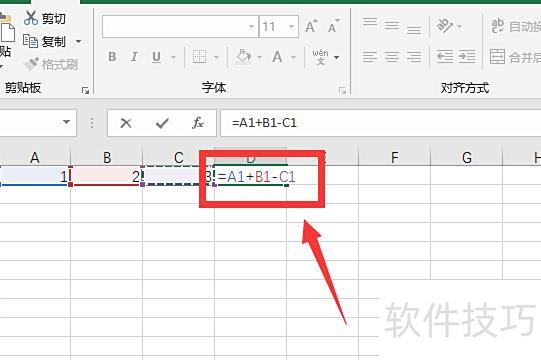
Task: Click cell A1 containing 1
Action: tap(35, 176)
